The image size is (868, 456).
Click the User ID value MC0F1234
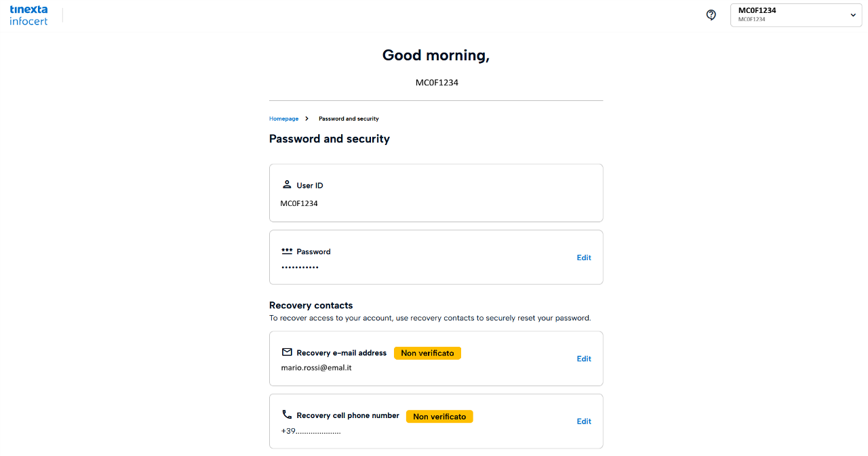click(299, 203)
